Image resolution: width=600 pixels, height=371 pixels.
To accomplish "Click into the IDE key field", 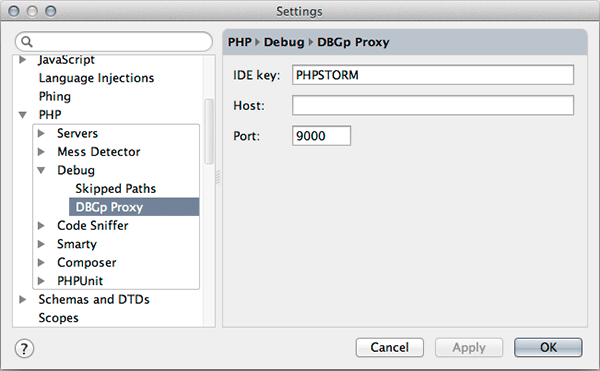I will coord(433,75).
